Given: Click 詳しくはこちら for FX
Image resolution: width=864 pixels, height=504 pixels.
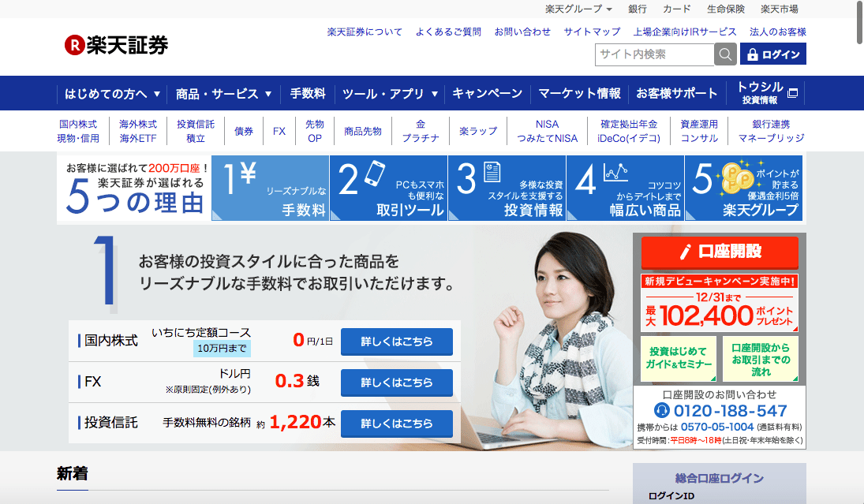Looking at the screenshot, I should (397, 383).
